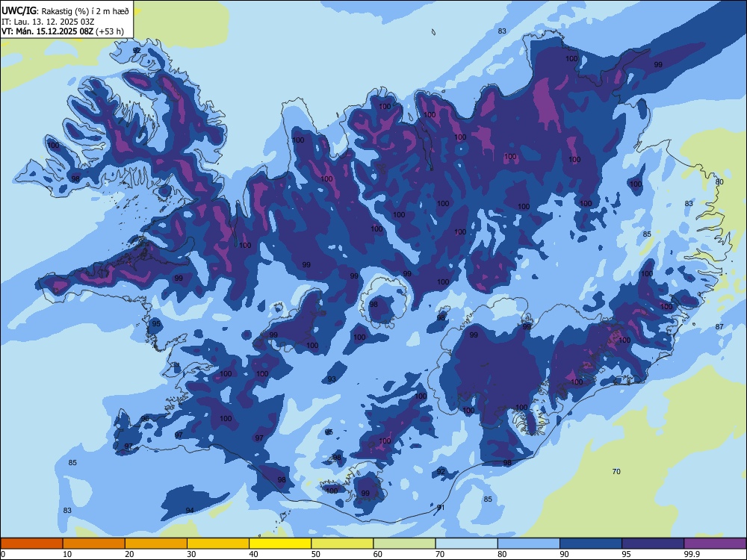Click the legend tick label '10'
The height and width of the screenshot is (560, 747).
coord(68,554)
